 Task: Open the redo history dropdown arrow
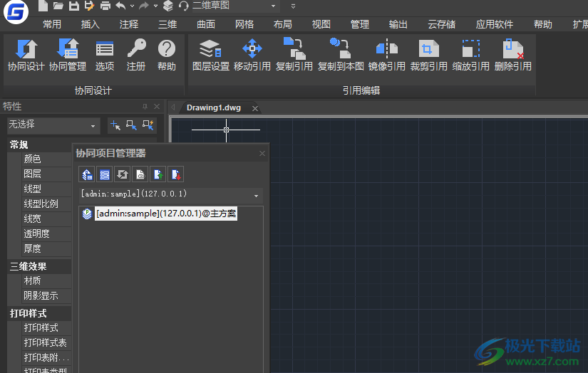(x=155, y=6)
